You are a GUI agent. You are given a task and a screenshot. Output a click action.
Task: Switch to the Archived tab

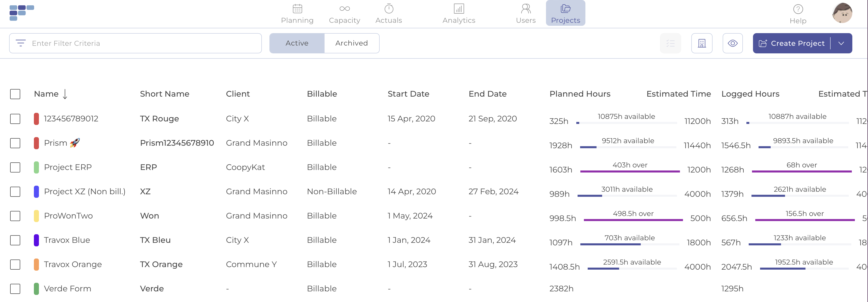pyautogui.click(x=351, y=44)
